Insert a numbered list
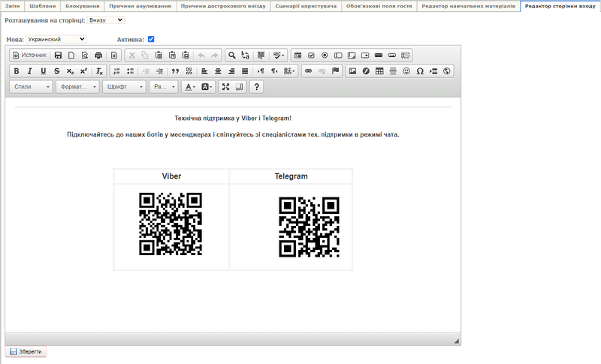The width and height of the screenshot is (601, 364). [x=116, y=71]
